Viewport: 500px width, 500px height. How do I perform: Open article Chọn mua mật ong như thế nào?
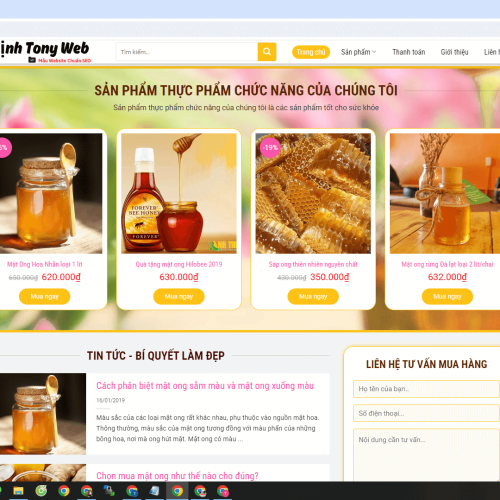[177, 476]
